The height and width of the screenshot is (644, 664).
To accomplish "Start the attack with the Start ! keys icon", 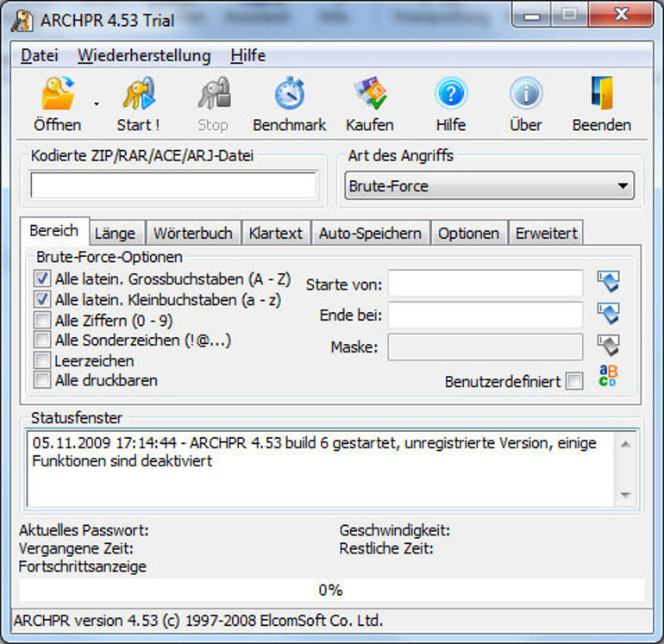I will coord(139,93).
